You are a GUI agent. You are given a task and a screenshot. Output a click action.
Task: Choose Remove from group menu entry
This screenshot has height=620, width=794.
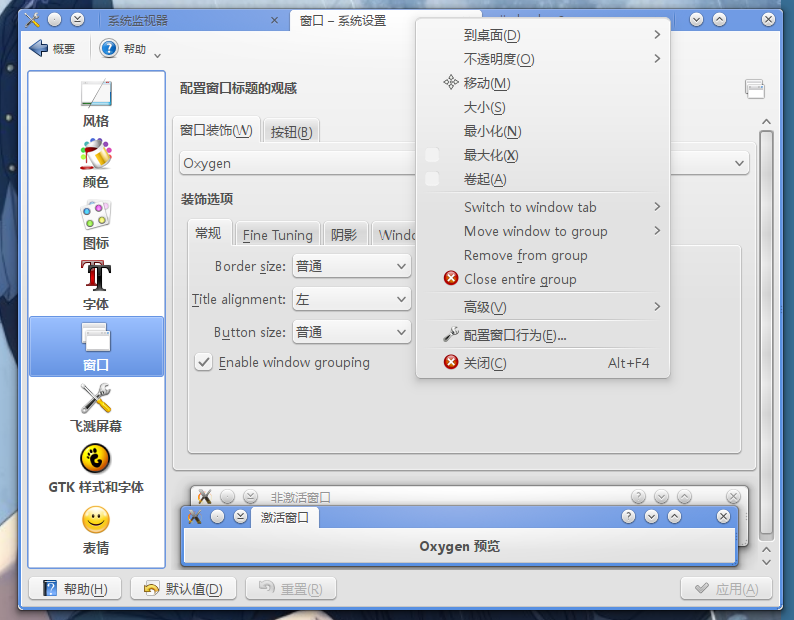pyautogui.click(x=543, y=255)
